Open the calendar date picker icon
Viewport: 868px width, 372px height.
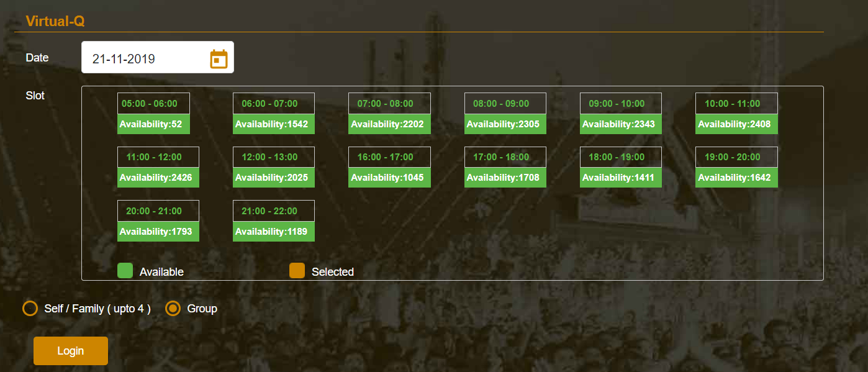tap(219, 59)
